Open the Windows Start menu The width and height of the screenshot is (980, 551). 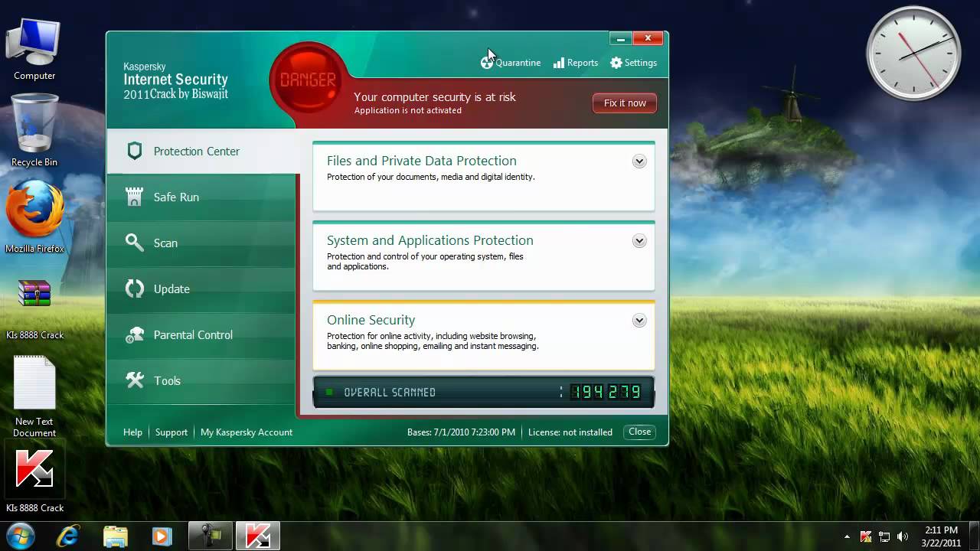[x=20, y=536]
